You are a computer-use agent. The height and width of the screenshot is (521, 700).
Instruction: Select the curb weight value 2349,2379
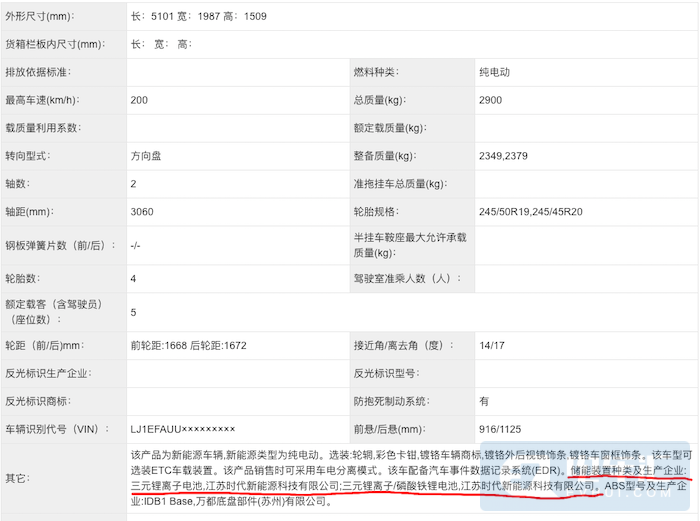pos(505,156)
